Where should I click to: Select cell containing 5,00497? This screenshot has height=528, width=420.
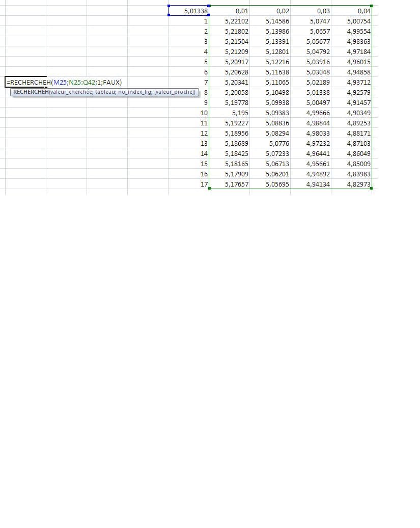(311, 102)
